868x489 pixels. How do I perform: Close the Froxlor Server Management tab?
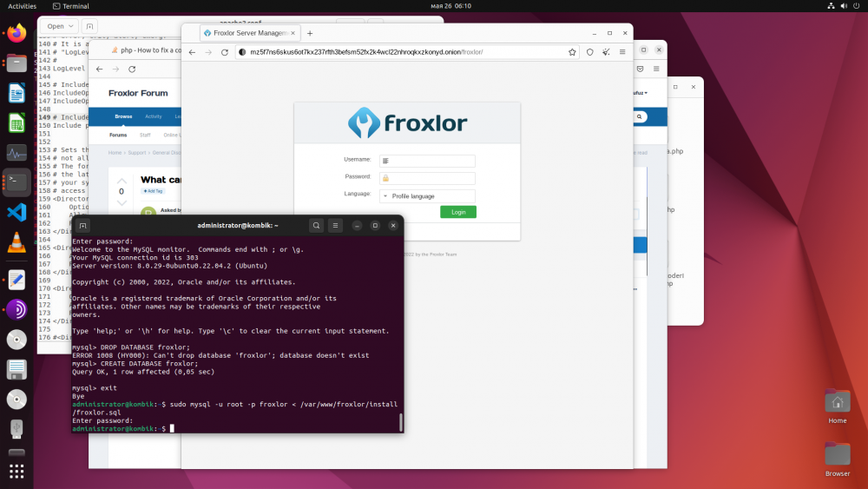[x=293, y=33]
